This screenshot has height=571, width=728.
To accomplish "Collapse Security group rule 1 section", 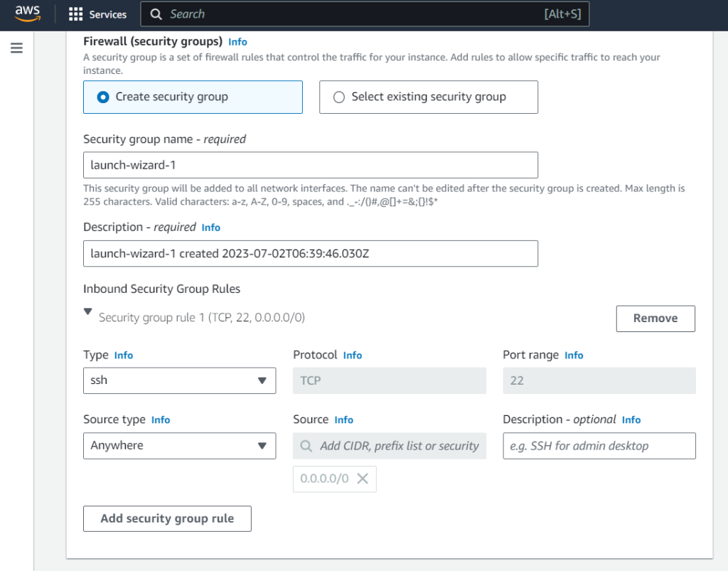I will point(88,311).
